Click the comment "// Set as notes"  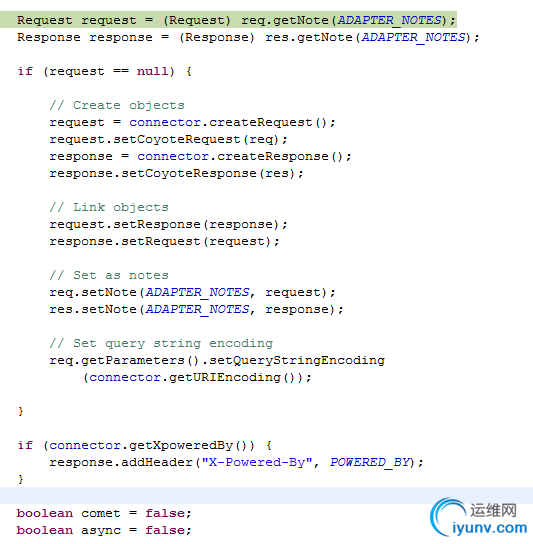pyautogui.click(x=109, y=275)
